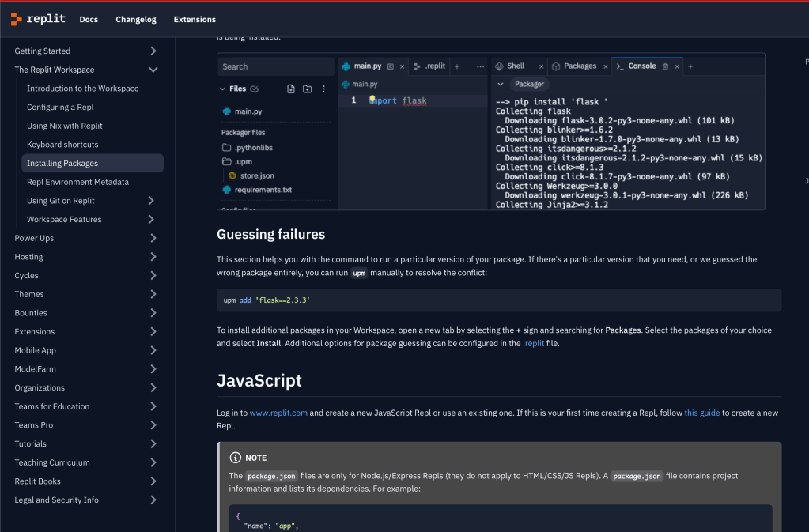Click the Packager label pill
The height and width of the screenshot is (532, 809).
click(529, 84)
